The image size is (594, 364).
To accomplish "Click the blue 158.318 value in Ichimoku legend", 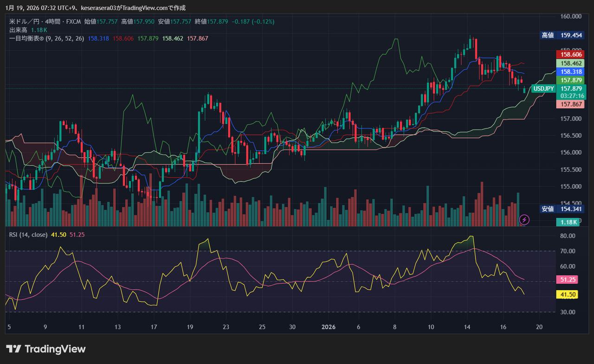I will pos(98,38).
